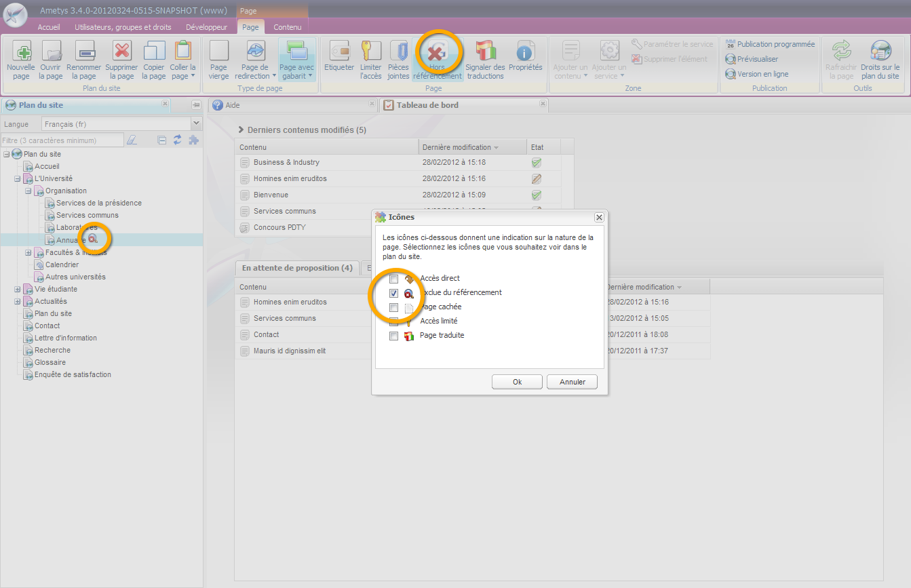Open the Langue dropdown
This screenshot has width=911, height=588.
(x=196, y=124)
